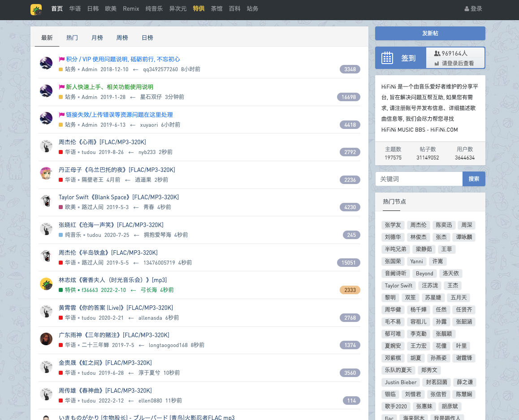Click the yellow 站务 tag square of 积分 post
This screenshot has height=420, width=519.
point(61,69)
